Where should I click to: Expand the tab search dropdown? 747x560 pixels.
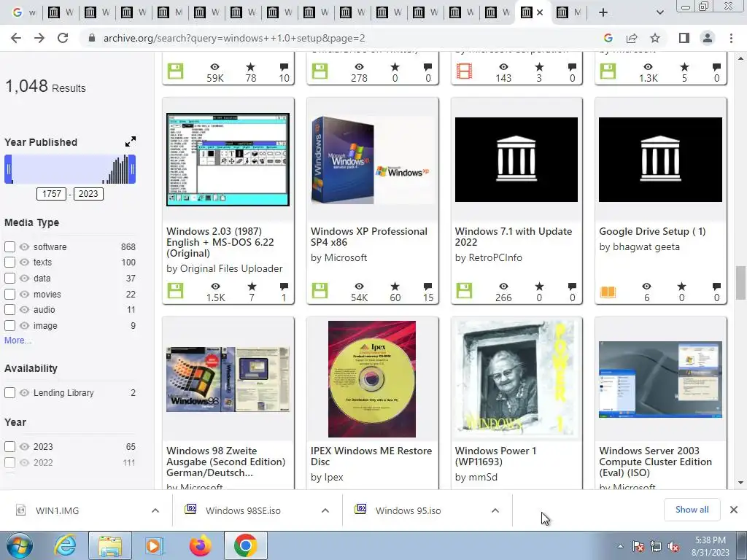[659, 13]
